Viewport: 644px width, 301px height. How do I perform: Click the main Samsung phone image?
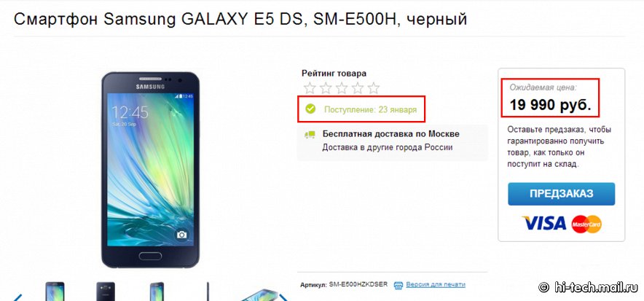coord(150,170)
